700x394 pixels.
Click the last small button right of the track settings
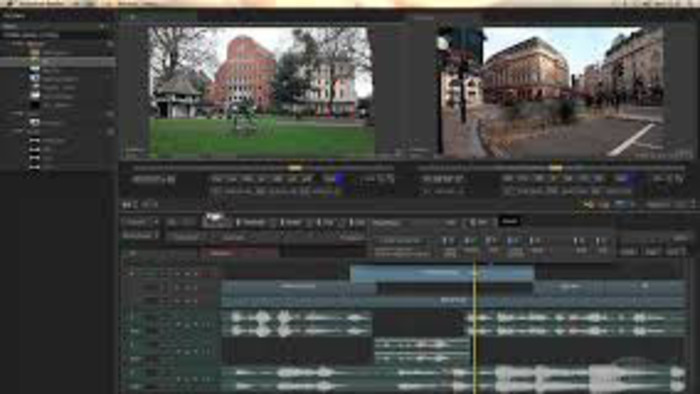coord(675,252)
